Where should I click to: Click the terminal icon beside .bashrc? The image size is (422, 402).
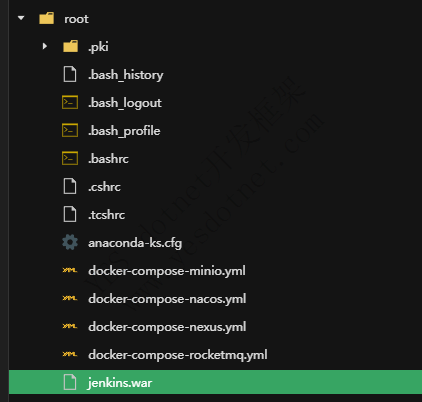coord(70,158)
